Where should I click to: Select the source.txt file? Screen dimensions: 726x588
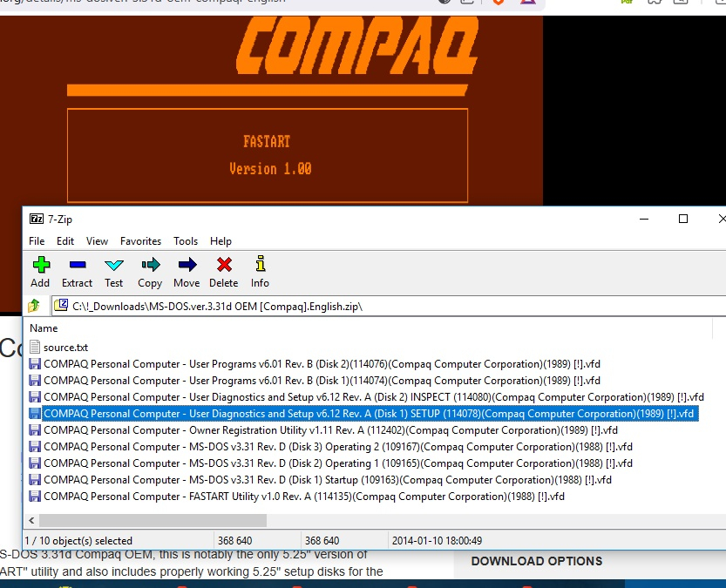58,348
